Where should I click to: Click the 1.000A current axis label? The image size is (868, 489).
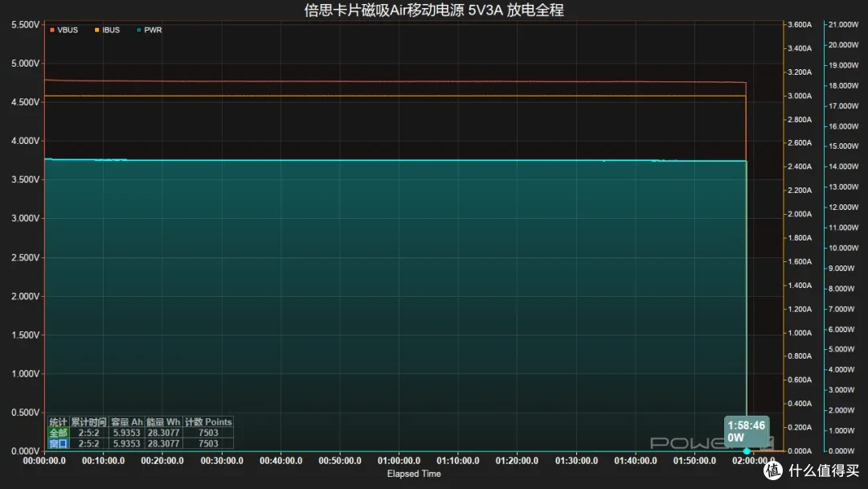tap(800, 333)
